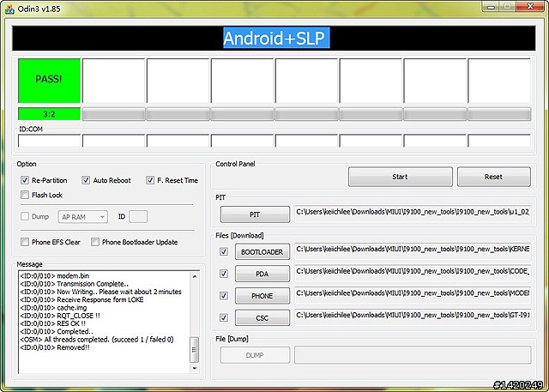549x392 pixels.
Task: Check the Flash Lock option
Action: (x=25, y=195)
